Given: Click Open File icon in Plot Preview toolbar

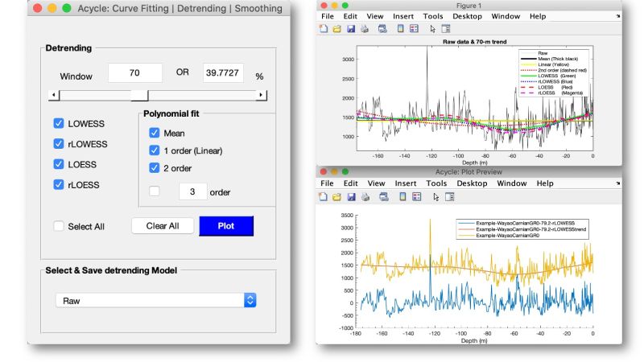Looking at the screenshot, I should [x=336, y=197].
